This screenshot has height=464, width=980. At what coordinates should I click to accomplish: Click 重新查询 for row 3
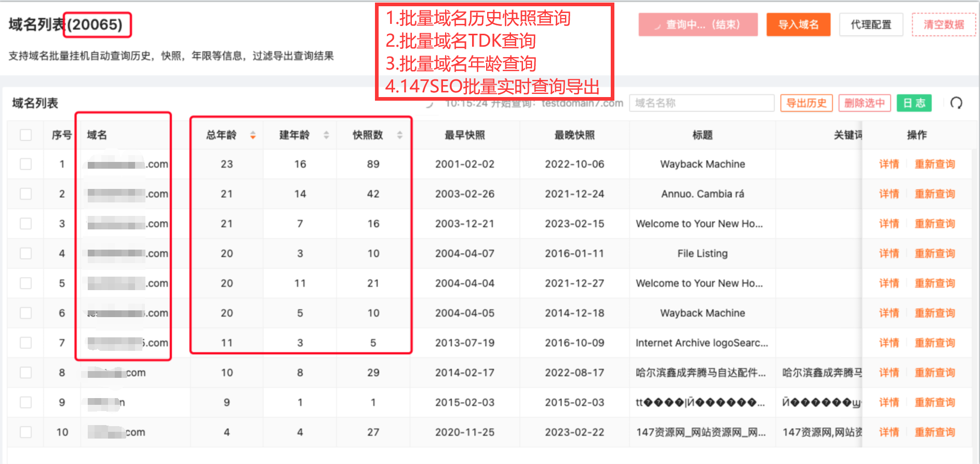[x=935, y=224]
